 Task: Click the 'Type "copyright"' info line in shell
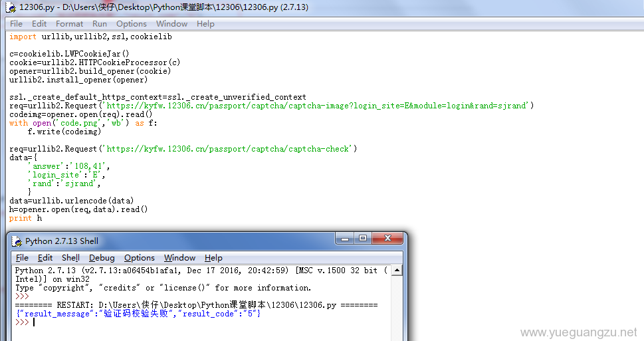[163, 288]
